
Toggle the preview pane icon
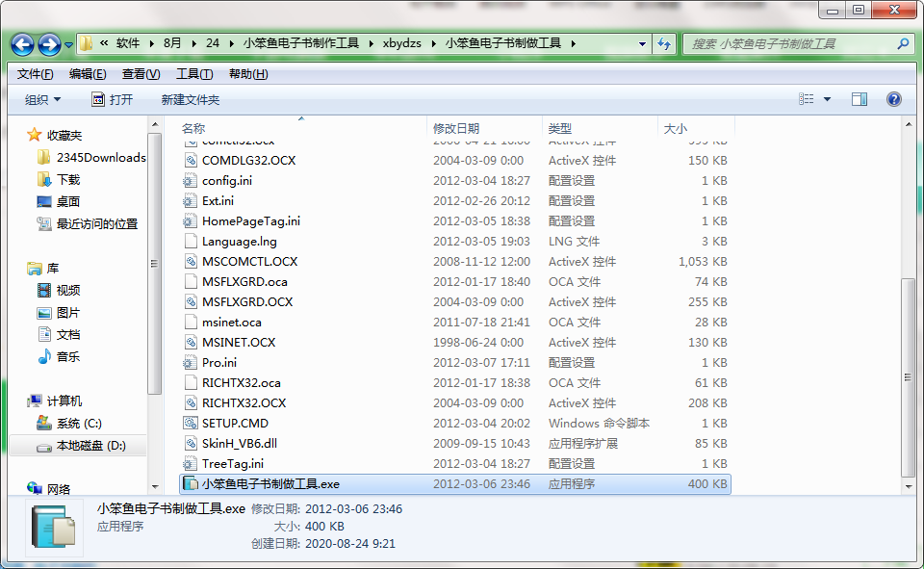pos(860,99)
